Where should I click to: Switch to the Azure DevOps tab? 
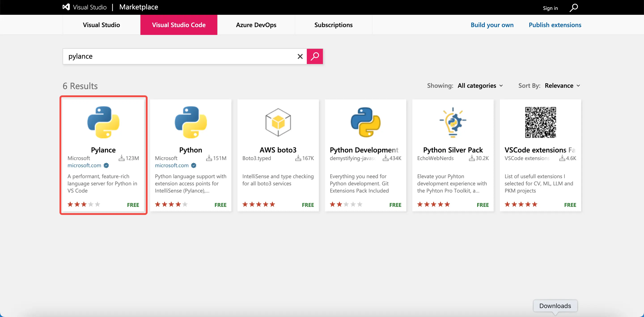[x=256, y=25]
